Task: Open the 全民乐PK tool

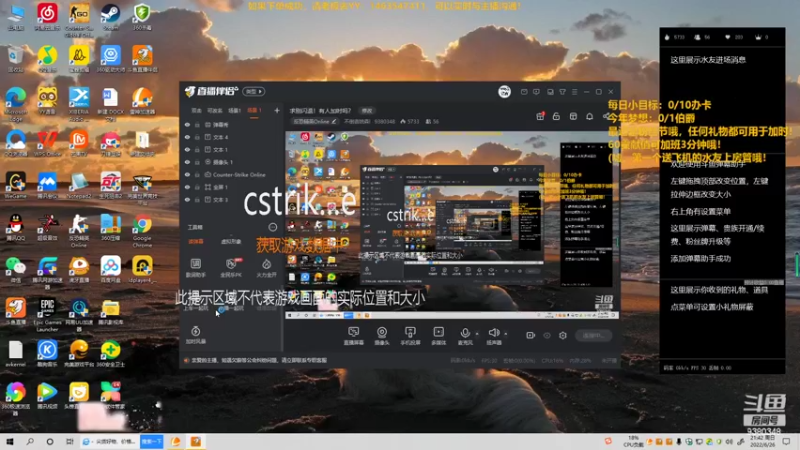Action: 231,268
